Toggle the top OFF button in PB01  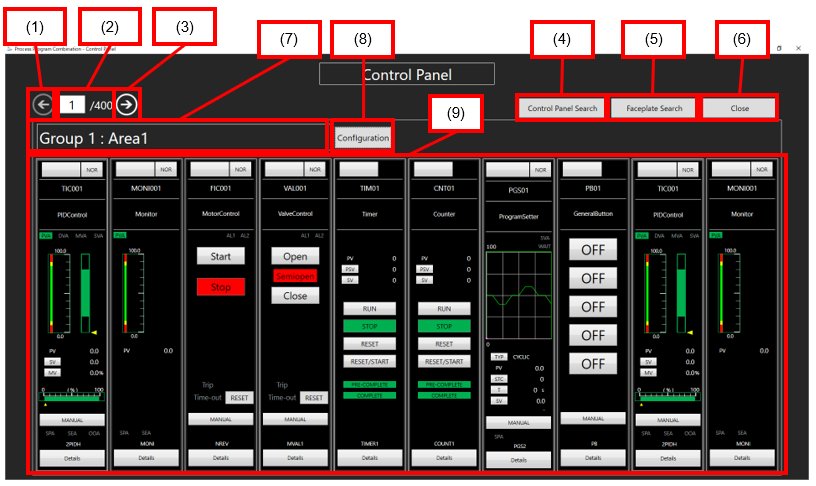[x=593, y=250]
